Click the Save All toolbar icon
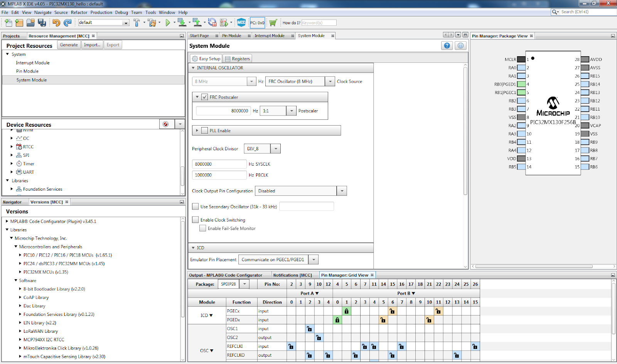 point(42,23)
